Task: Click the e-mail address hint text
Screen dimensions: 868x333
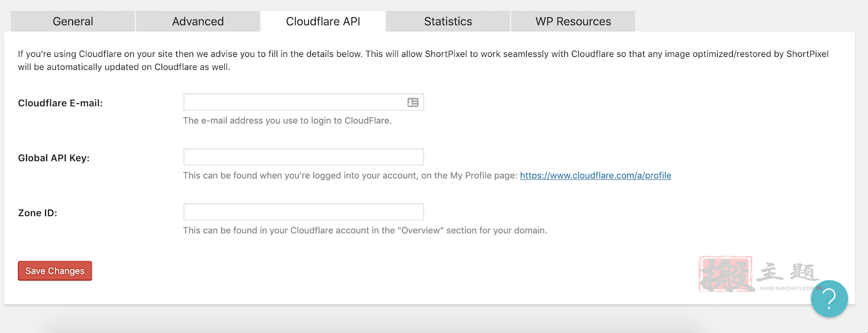Action: click(287, 120)
